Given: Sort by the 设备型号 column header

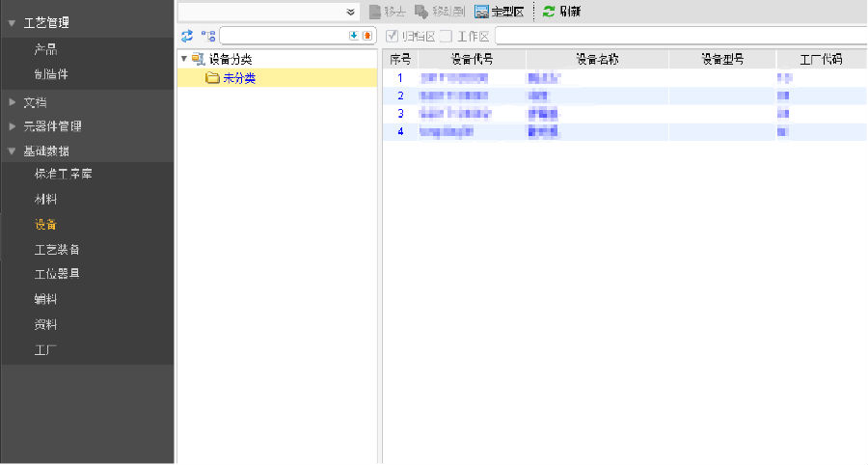Looking at the screenshot, I should tap(722, 59).
